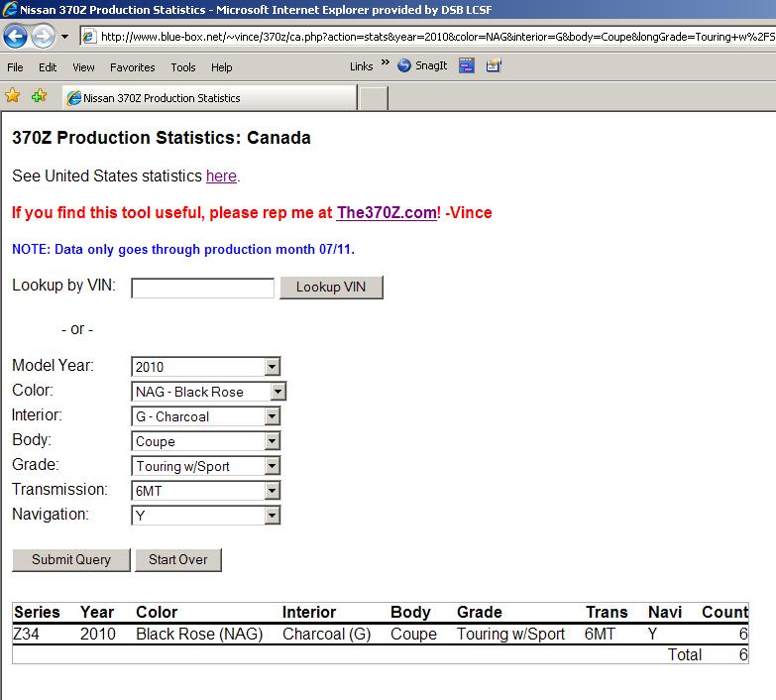
Task: Click the SnagIt capture profile icon
Action: pyautogui.click(x=494, y=65)
